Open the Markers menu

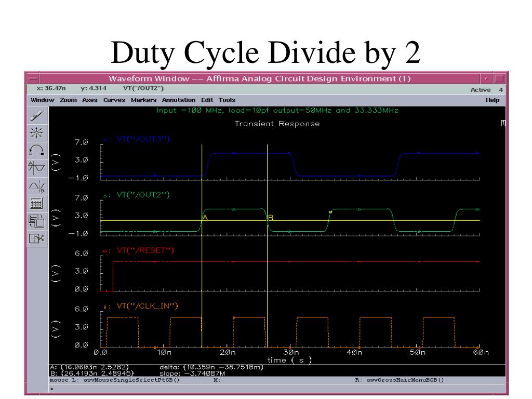pos(143,100)
